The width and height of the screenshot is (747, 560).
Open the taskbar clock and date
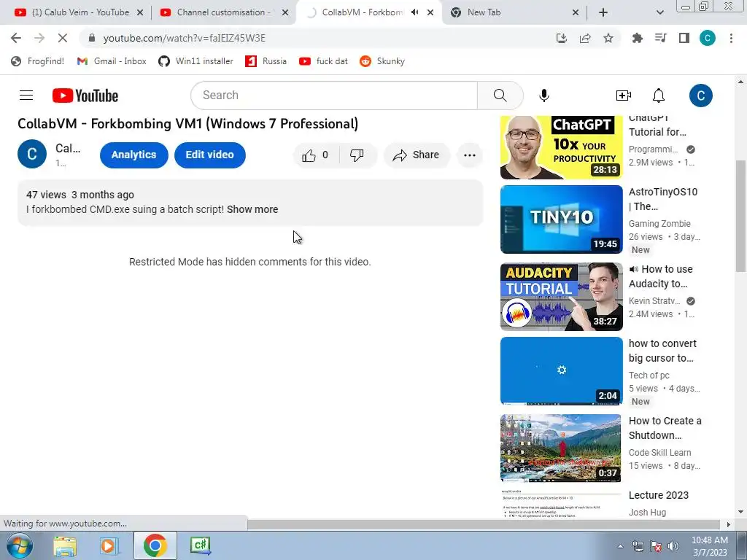pos(710,546)
